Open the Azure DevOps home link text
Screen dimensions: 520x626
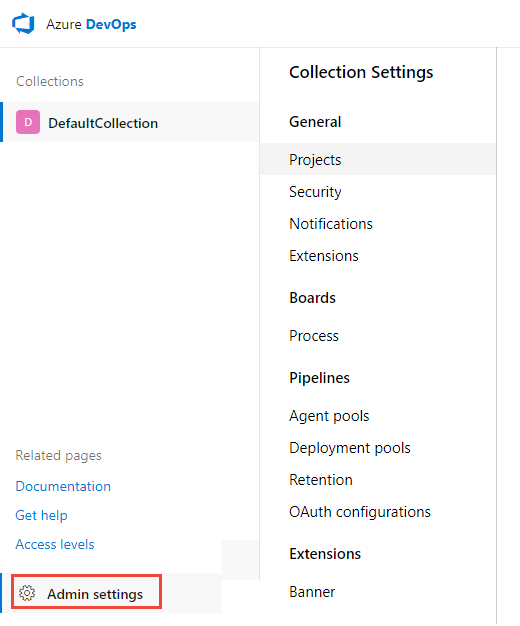pyautogui.click(x=91, y=24)
